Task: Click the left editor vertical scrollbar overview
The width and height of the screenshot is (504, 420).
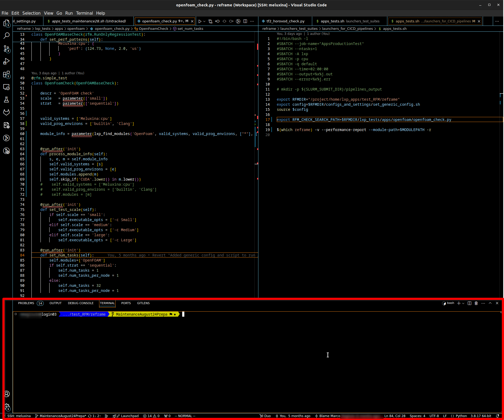Action: point(257,164)
